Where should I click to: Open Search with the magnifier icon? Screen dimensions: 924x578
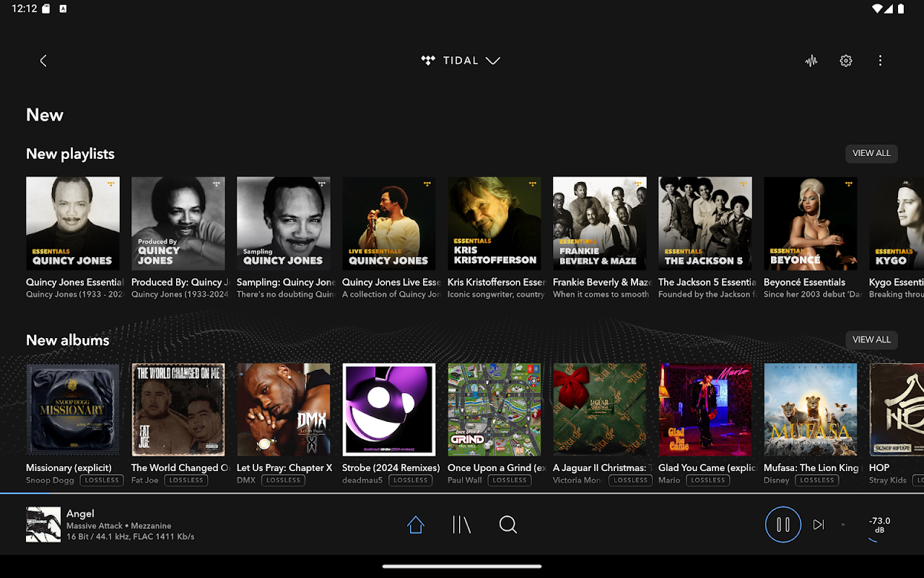point(508,525)
